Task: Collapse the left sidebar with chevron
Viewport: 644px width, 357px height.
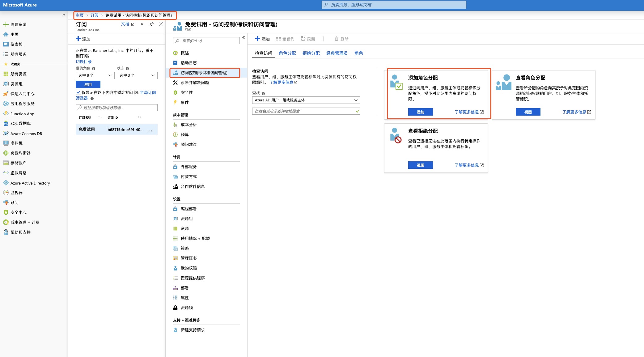Action: coord(64,15)
